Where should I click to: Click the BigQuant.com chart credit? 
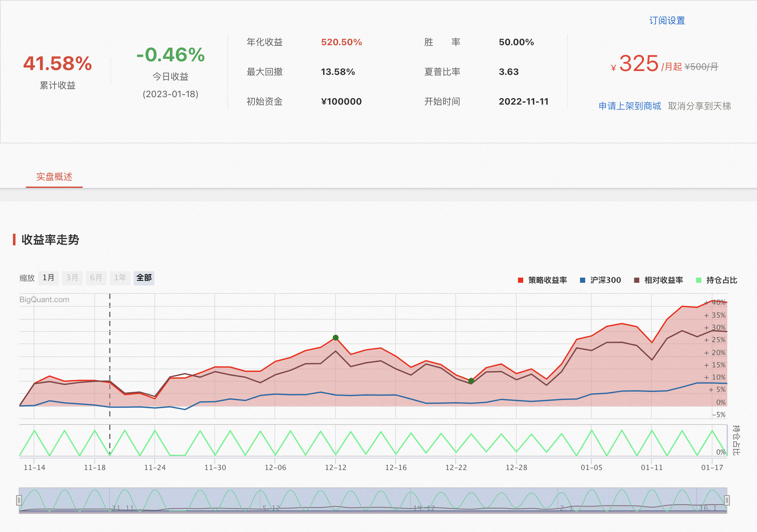pyautogui.click(x=44, y=300)
